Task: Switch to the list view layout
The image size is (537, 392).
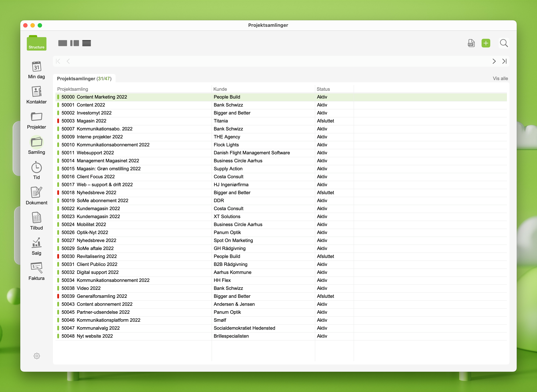Action: pos(87,43)
